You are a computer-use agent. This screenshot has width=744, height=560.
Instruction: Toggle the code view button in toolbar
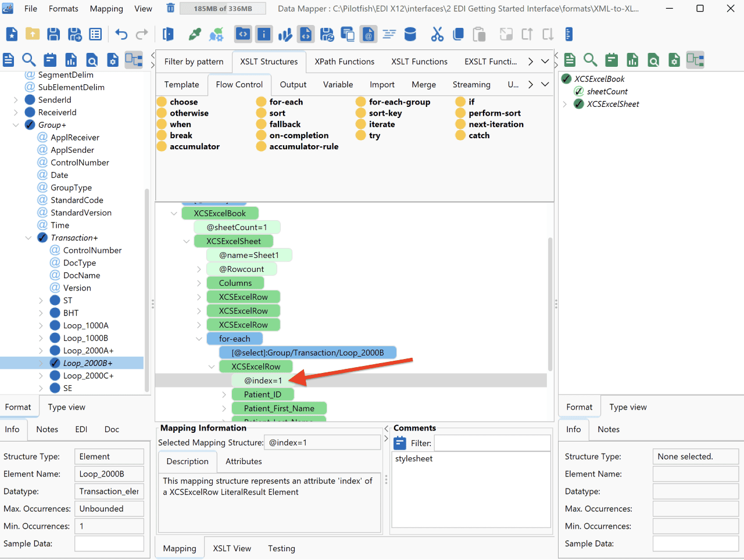(x=243, y=34)
